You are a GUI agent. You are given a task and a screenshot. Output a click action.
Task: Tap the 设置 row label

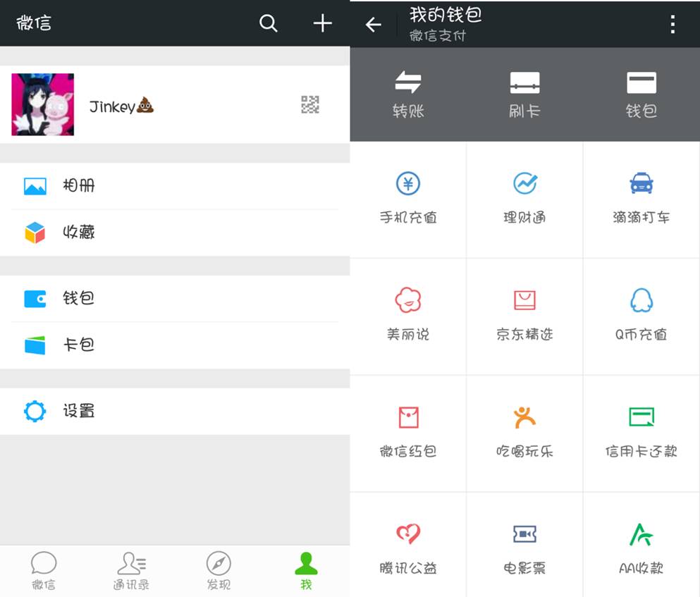pyautogui.click(x=79, y=411)
